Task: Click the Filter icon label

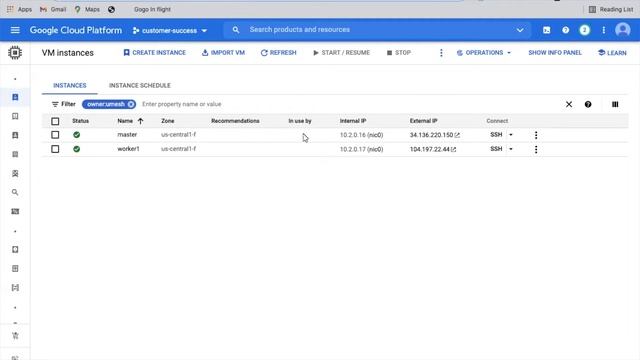Action: point(64,104)
